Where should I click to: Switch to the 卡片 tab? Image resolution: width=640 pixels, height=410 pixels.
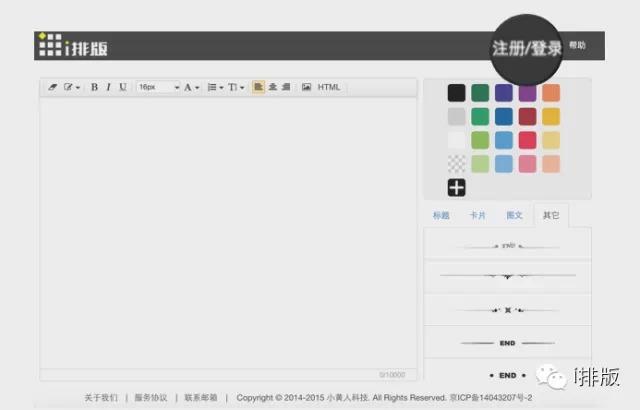[x=477, y=215]
